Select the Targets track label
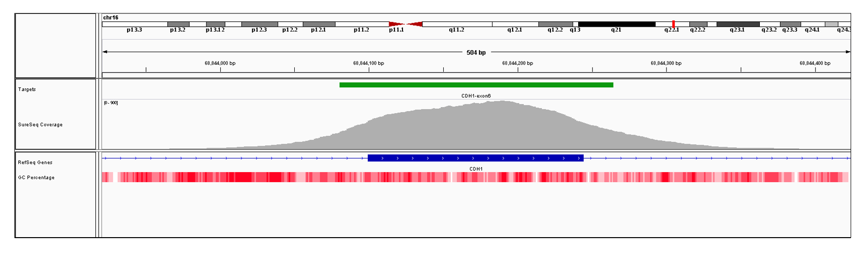Viewport: 868px width, 255px height. (27, 89)
